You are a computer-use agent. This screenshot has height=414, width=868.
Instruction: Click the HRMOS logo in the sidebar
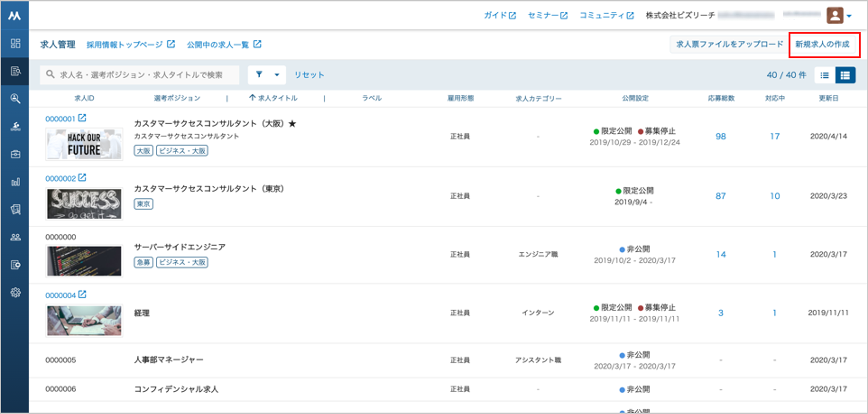point(14,16)
